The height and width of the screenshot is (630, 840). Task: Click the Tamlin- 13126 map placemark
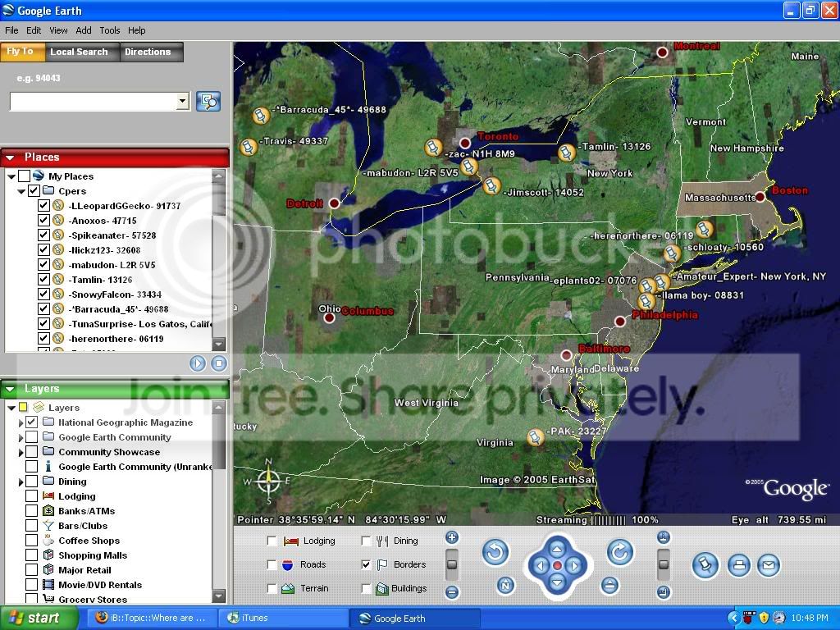tap(566, 152)
